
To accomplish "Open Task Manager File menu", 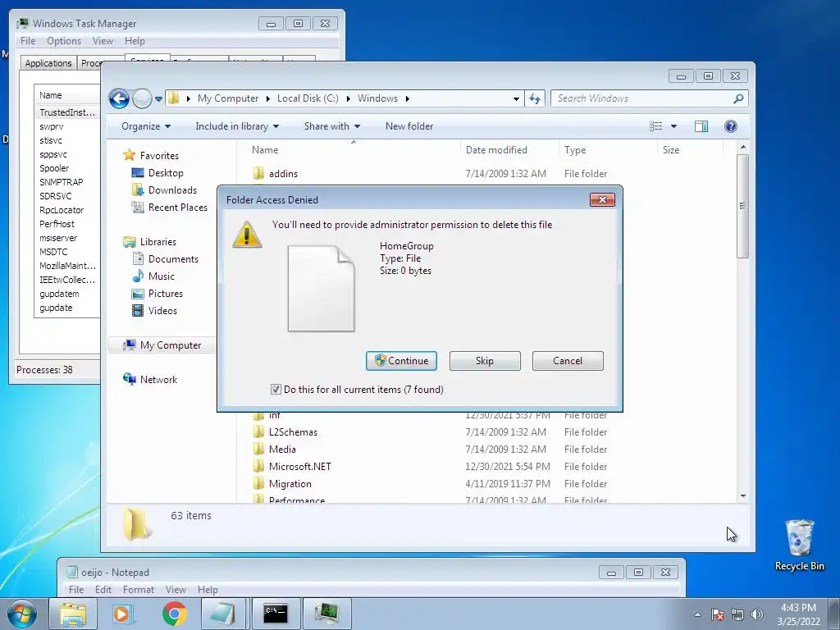I will point(28,41).
